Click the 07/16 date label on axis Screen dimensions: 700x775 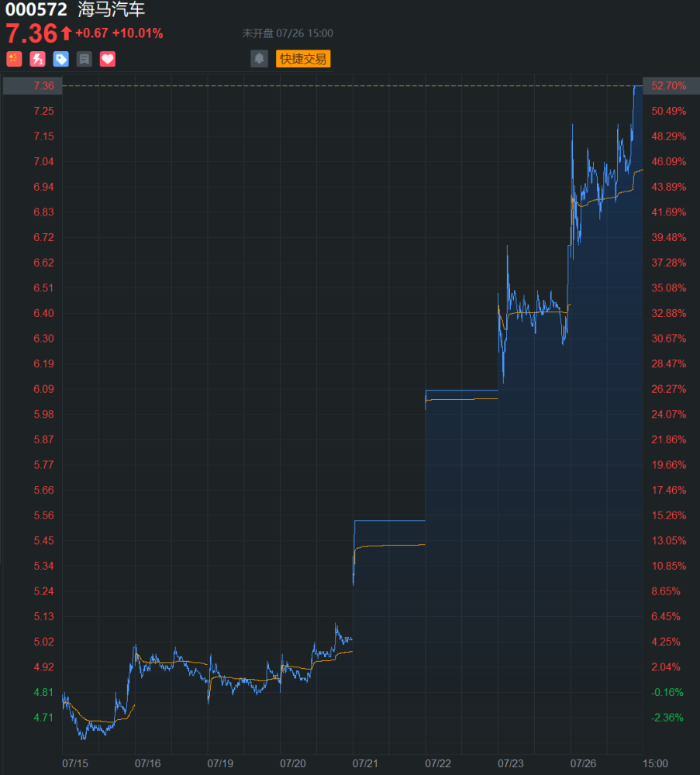click(x=148, y=763)
